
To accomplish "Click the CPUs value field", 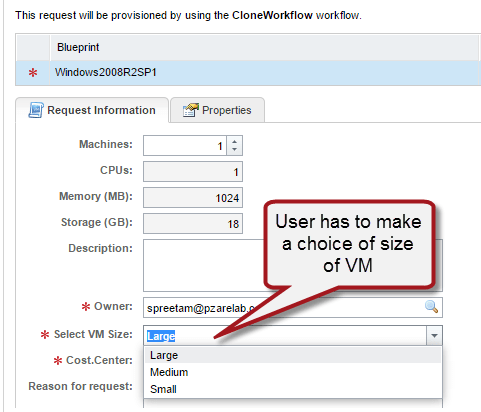I will click(x=193, y=172).
